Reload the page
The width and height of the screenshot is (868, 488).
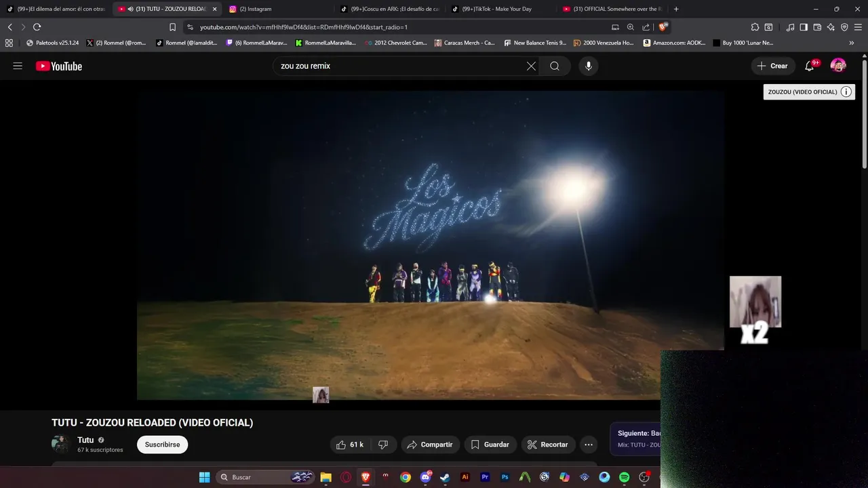pyautogui.click(x=37, y=27)
